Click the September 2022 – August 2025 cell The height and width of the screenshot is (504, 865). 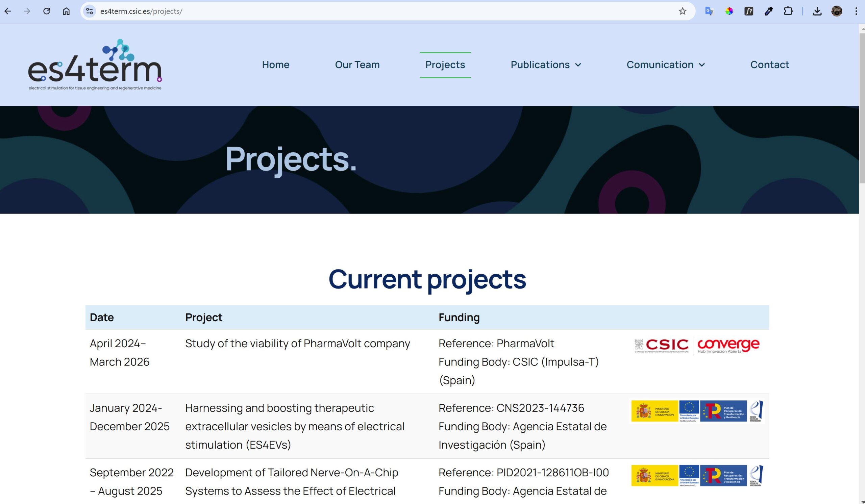click(131, 482)
